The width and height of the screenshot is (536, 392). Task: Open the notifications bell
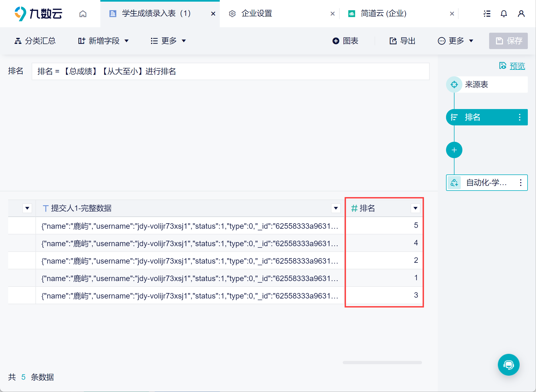click(504, 14)
